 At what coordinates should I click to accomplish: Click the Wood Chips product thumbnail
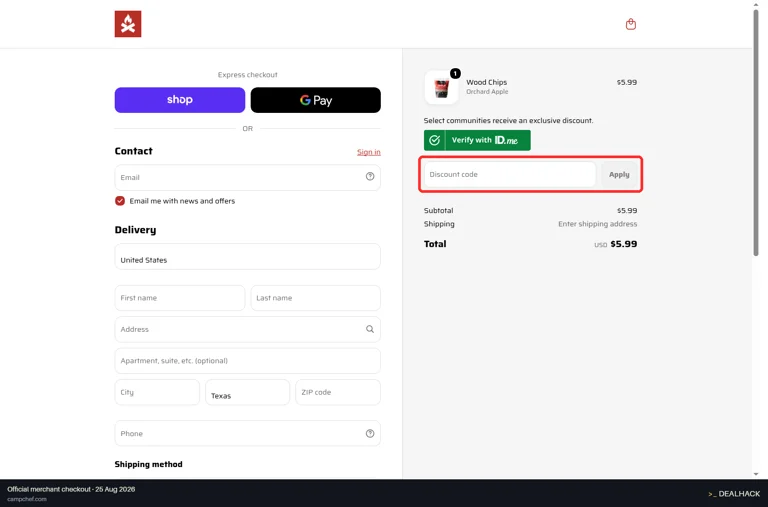[441, 88]
